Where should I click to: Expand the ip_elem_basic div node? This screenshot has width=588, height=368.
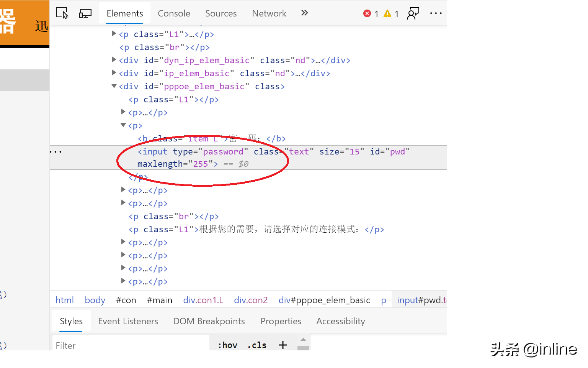pyautogui.click(x=114, y=72)
